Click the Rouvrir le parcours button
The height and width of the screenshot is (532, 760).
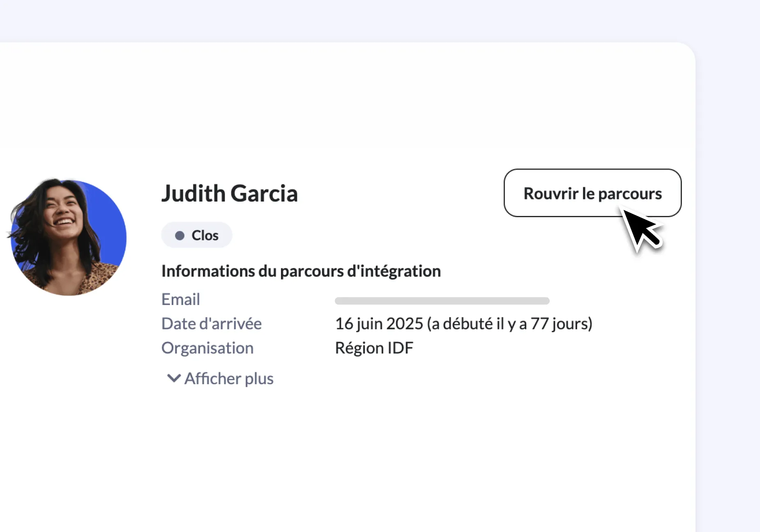point(592,193)
